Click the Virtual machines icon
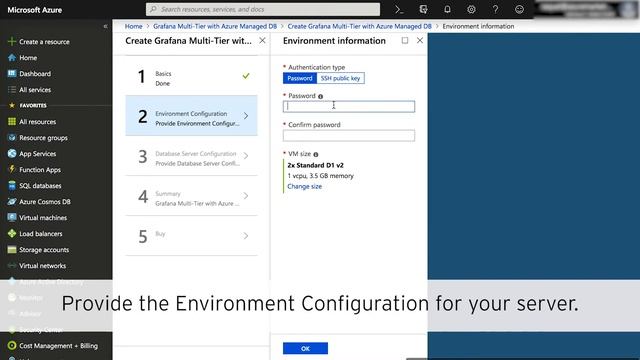This screenshot has width=640, height=360. (12, 218)
